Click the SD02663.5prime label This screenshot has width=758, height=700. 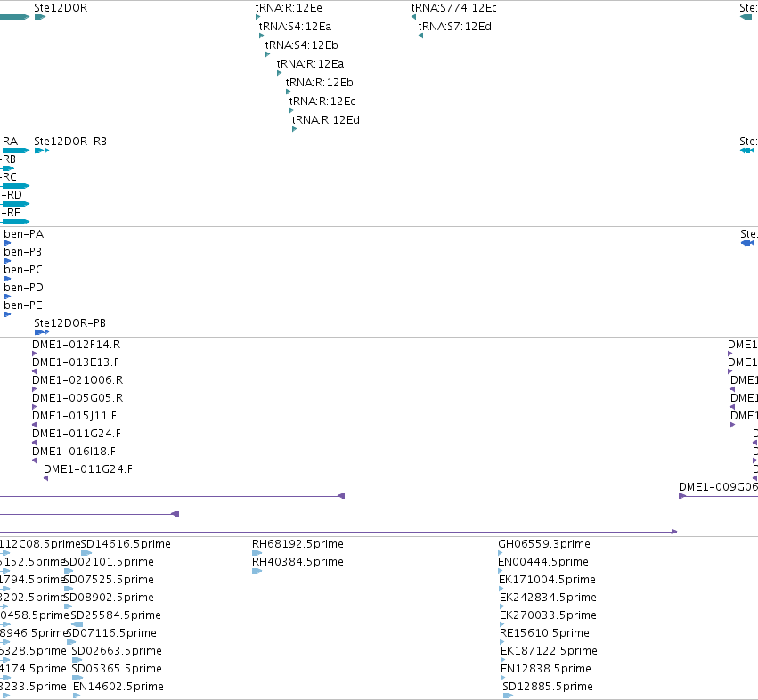117,651
